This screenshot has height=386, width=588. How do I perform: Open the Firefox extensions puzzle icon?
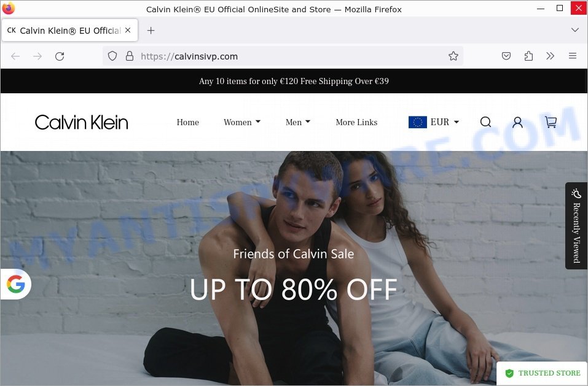[x=528, y=56]
